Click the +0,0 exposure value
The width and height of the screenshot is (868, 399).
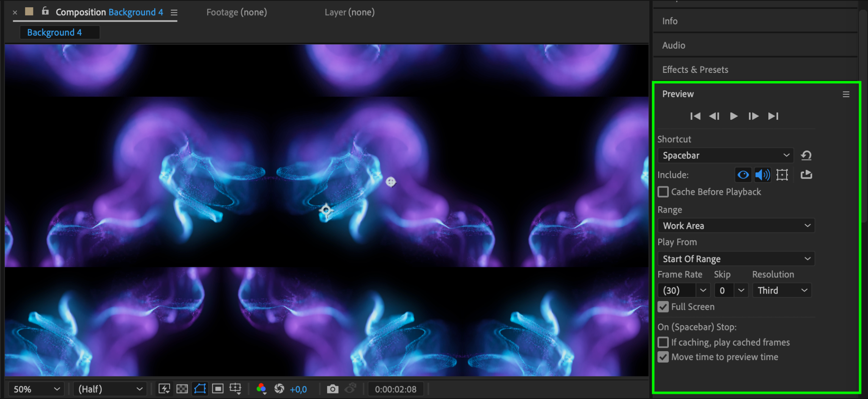click(x=298, y=389)
